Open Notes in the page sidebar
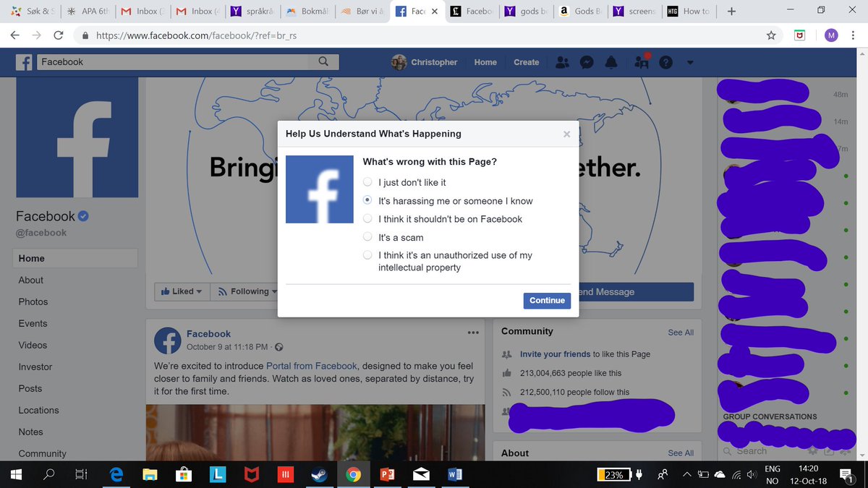The width and height of the screenshot is (868, 488). tap(31, 432)
